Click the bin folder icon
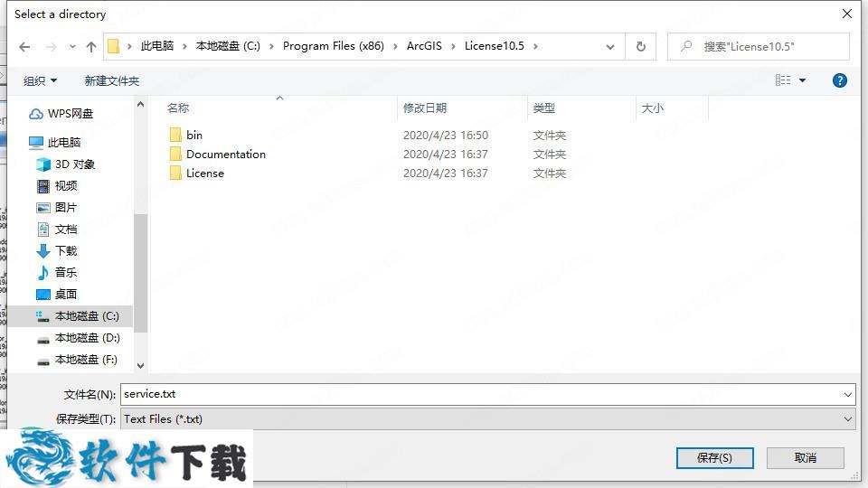The width and height of the screenshot is (868, 488). click(175, 135)
